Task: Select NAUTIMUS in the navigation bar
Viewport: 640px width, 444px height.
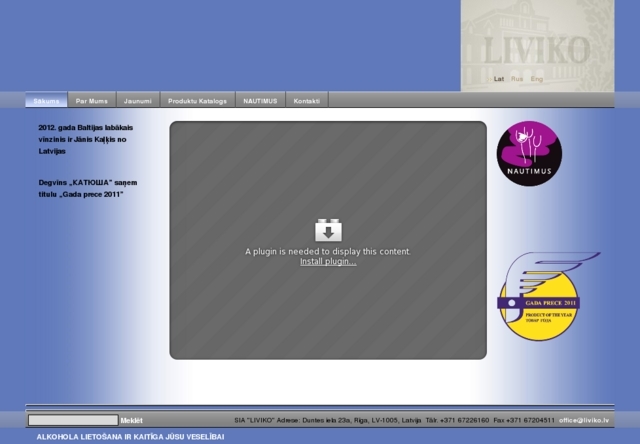Action: [260, 100]
